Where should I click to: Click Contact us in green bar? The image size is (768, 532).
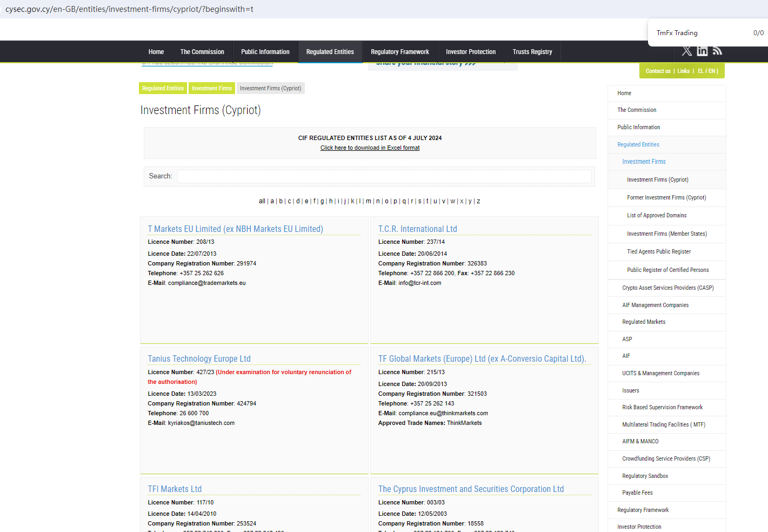point(658,71)
